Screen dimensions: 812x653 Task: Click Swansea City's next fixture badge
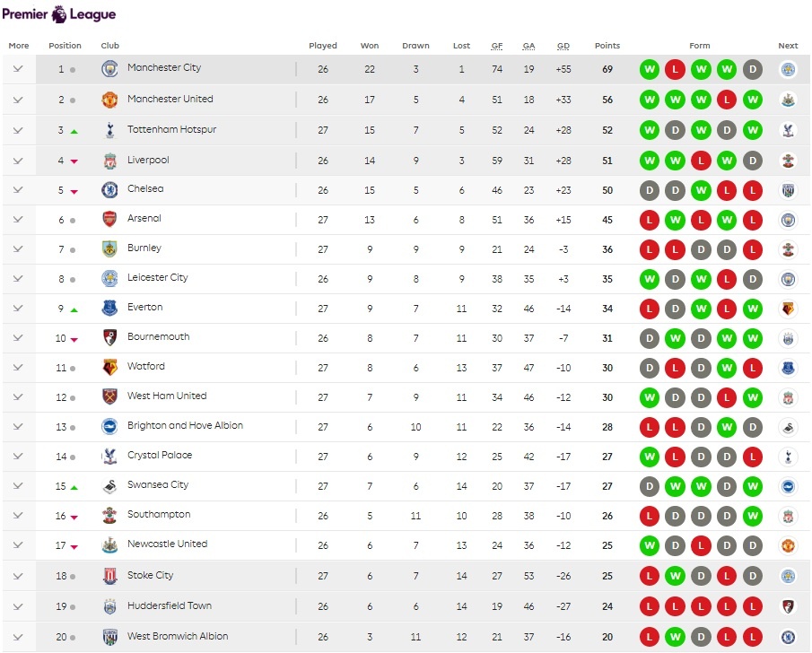point(788,486)
